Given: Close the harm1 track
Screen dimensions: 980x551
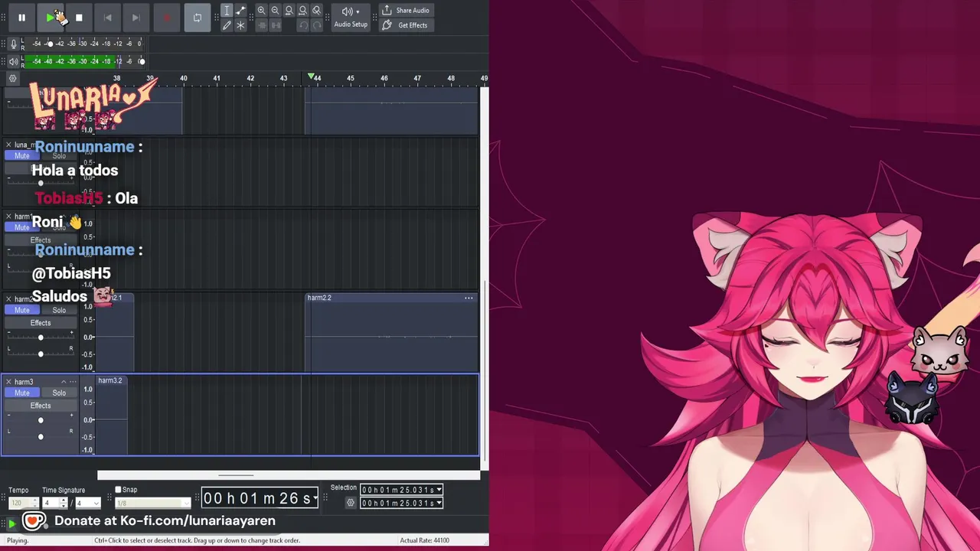Looking at the screenshot, I should point(8,217).
